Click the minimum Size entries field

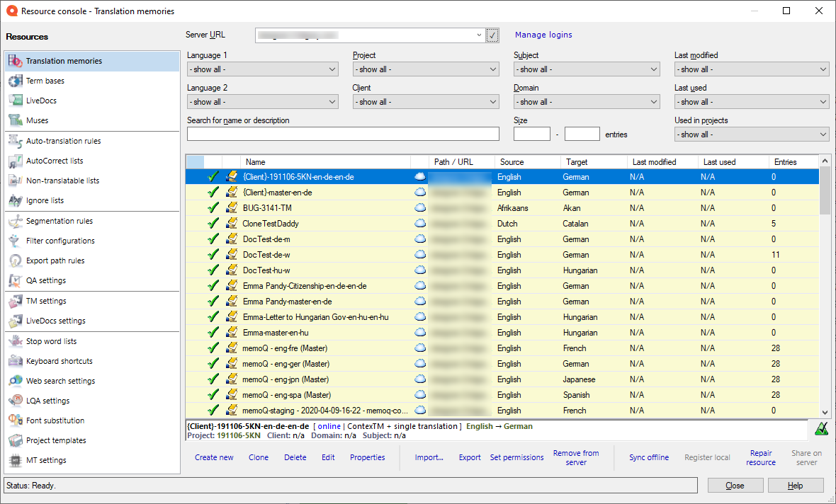[x=531, y=134]
